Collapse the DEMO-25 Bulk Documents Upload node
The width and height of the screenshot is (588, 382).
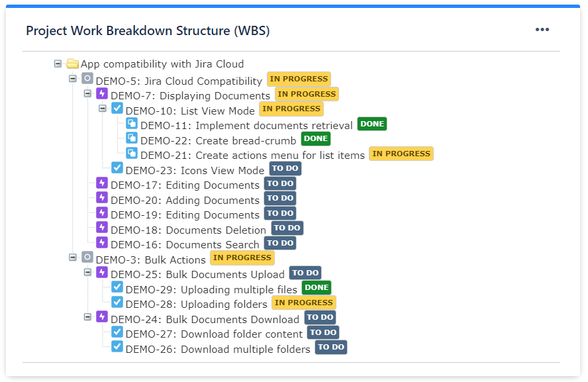tap(88, 272)
